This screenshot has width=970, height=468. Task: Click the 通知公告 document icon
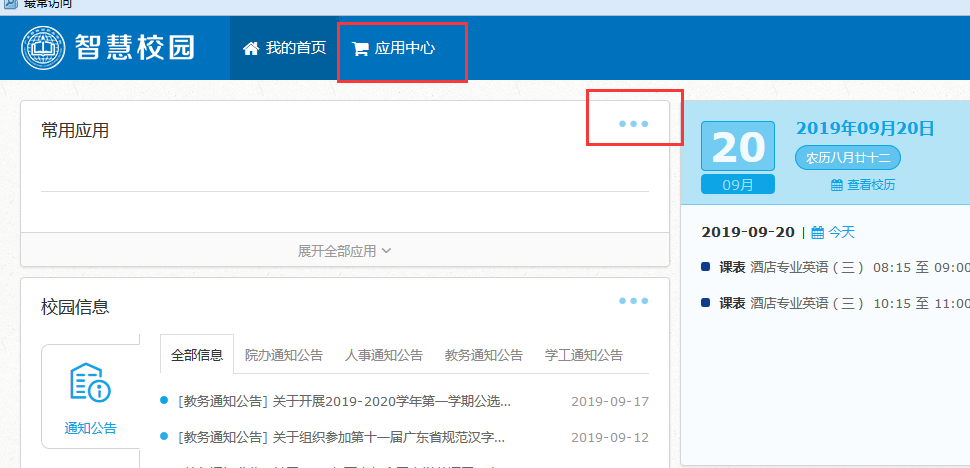90,383
